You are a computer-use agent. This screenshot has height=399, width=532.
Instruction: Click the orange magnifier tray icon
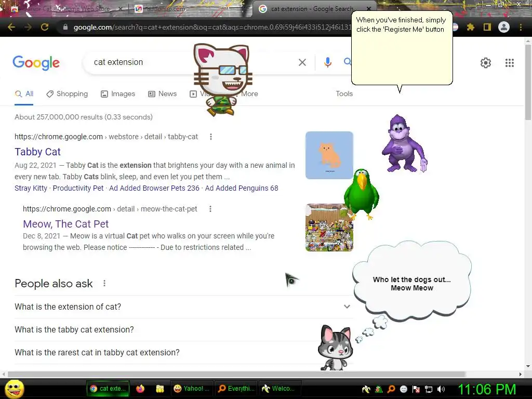(x=391, y=389)
